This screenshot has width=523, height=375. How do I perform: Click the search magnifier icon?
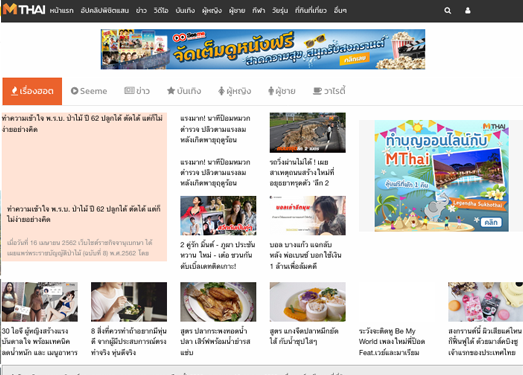pyautogui.click(x=447, y=11)
